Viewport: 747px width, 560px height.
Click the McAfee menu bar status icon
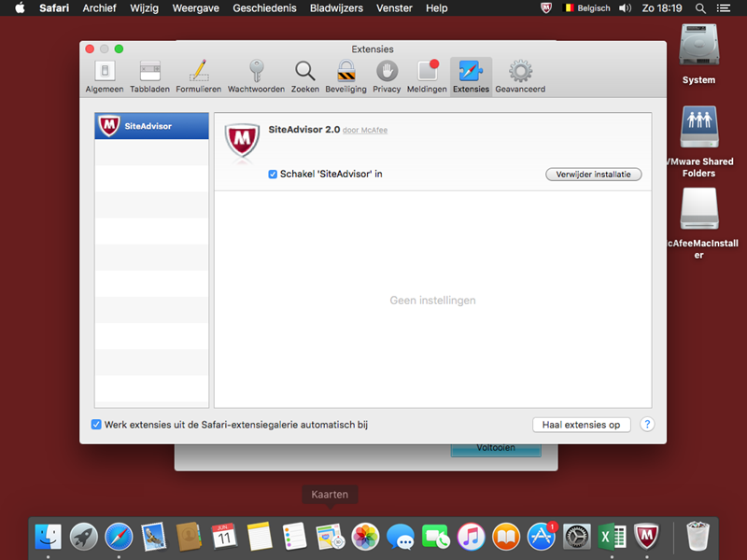click(x=546, y=8)
